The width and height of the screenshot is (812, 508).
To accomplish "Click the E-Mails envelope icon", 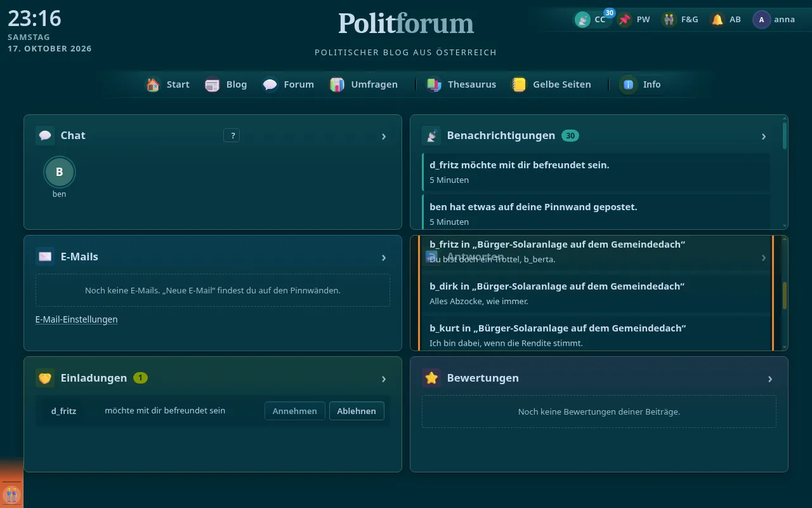I will (x=45, y=257).
